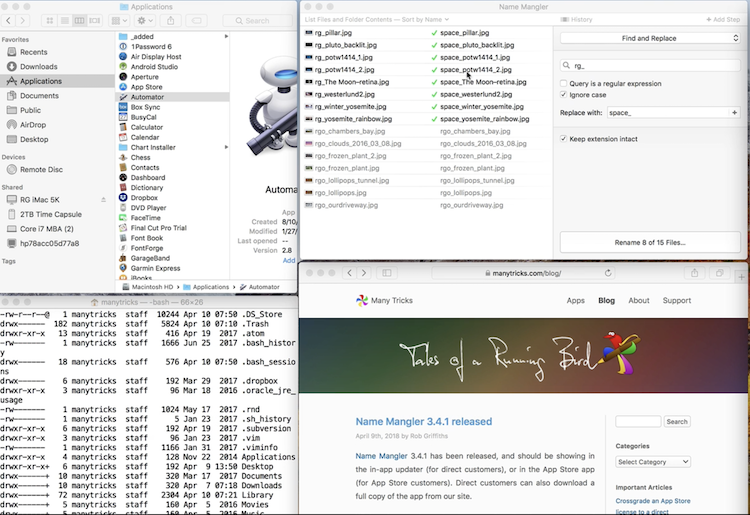Click the Replace with field
This screenshot has width=750, height=515.
click(x=668, y=113)
